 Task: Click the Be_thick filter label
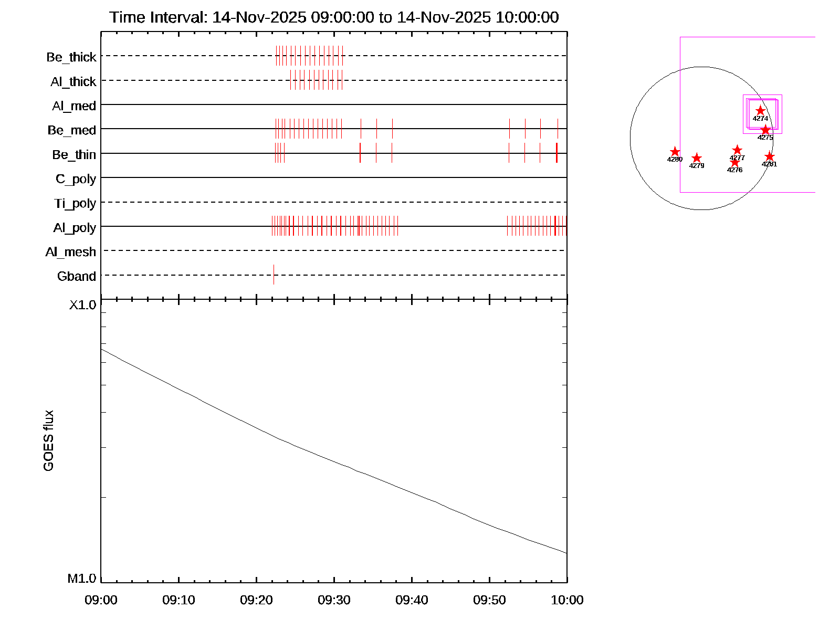(71, 57)
